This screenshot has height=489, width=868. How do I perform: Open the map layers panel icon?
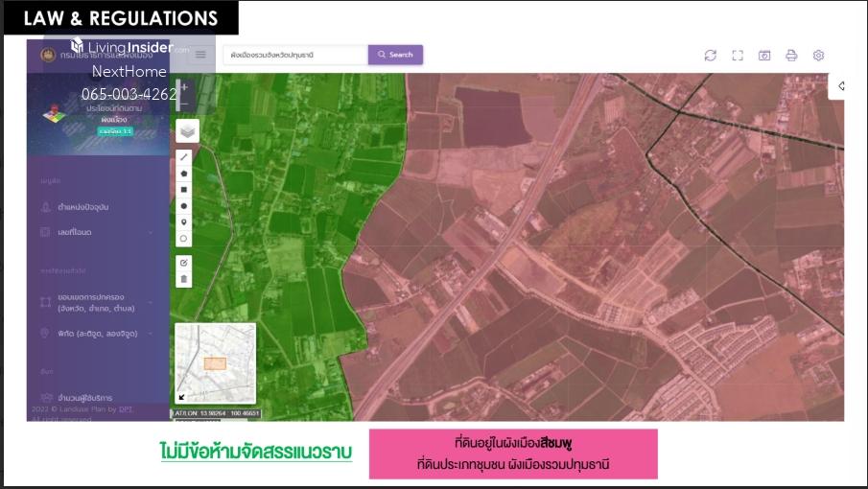pyautogui.click(x=186, y=129)
